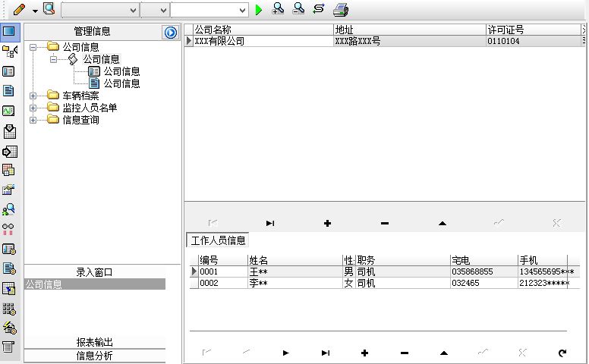Click the green run arrow in toolbar
The width and height of the screenshot is (589, 364).
coord(258,9)
